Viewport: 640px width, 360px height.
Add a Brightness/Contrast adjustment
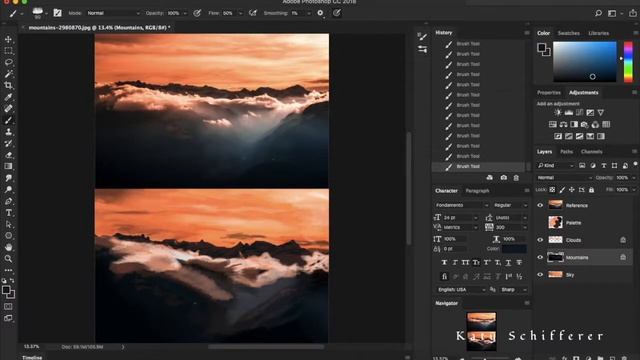tap(558, 113)
